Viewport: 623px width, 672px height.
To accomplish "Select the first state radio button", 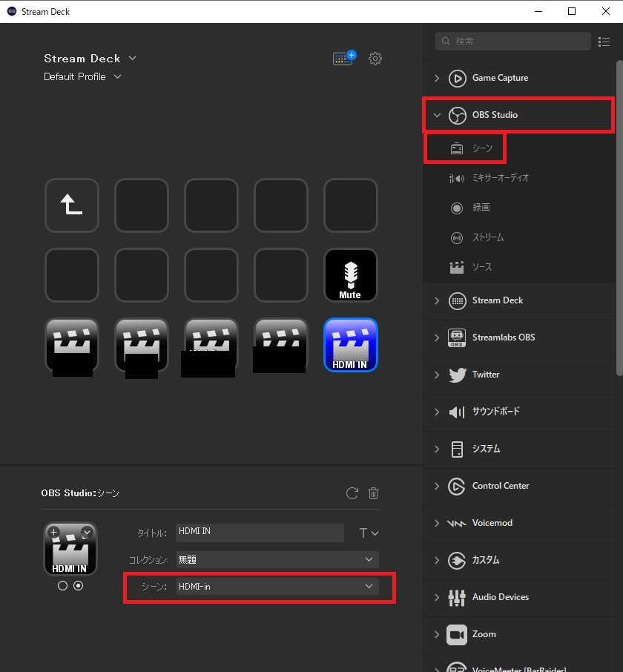I will (x=62, y=586).
